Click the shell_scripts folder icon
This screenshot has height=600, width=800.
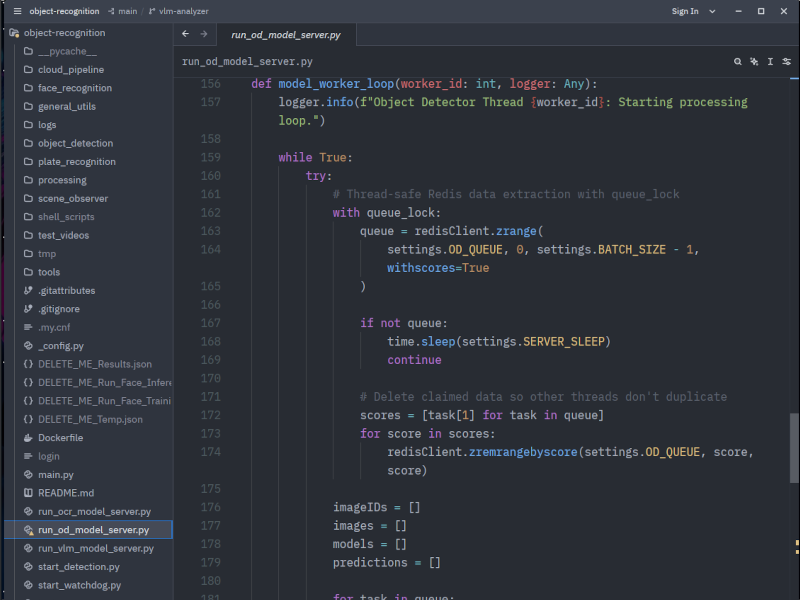tap(29, 216)
